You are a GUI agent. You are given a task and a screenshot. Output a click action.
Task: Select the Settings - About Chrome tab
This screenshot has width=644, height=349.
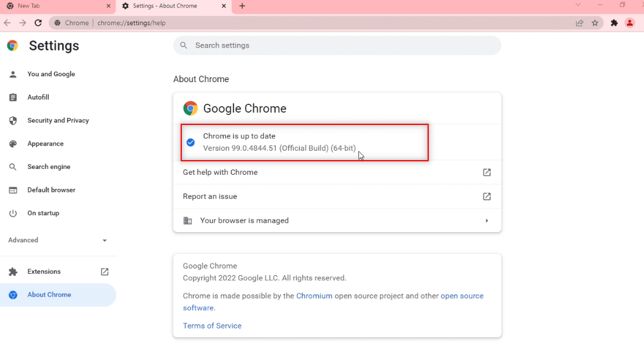click(174, 6)
